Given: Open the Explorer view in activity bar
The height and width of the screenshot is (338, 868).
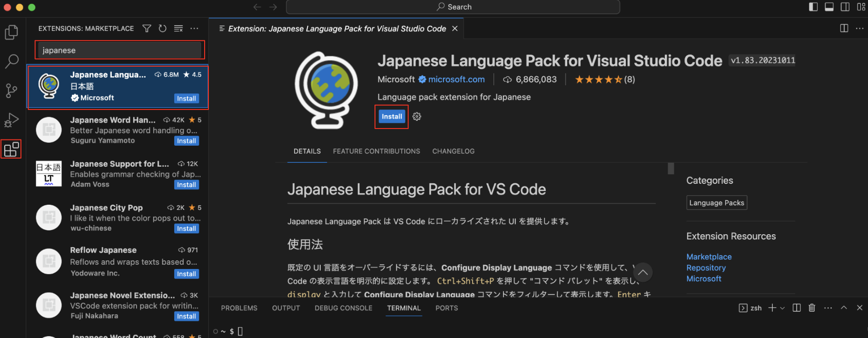Looking at the screenshot, I should pyautogui.click(x=11, y=32).
